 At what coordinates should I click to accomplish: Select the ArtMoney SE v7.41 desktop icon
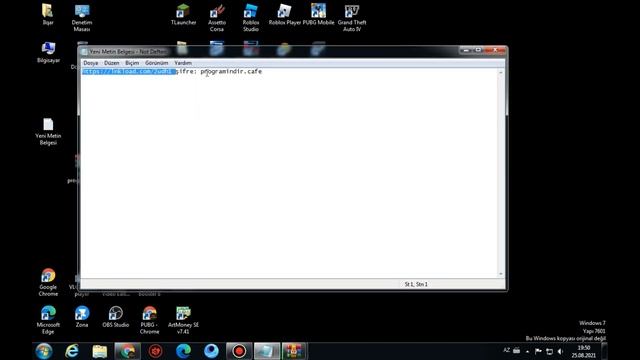(x=183, y=320)
